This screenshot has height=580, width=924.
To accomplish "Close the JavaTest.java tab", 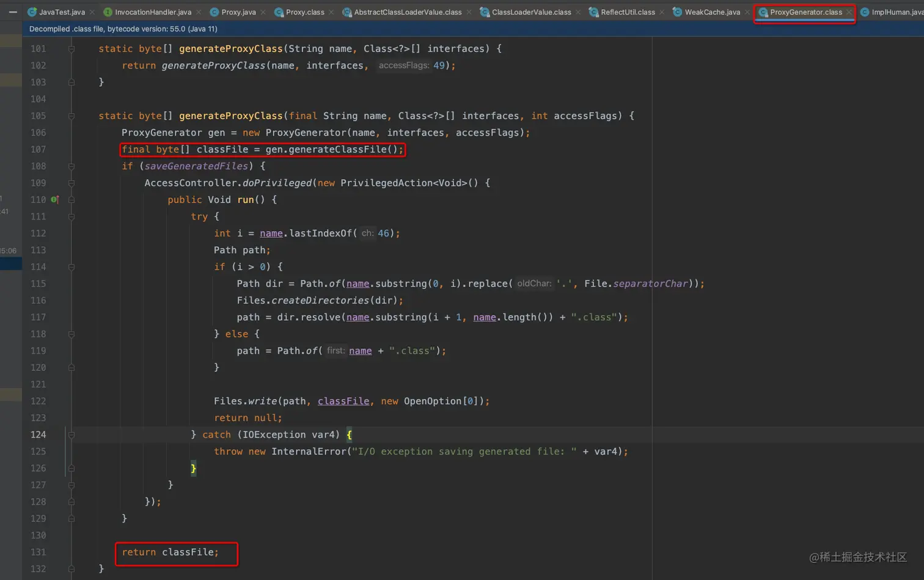I will [x=92, y=12].
